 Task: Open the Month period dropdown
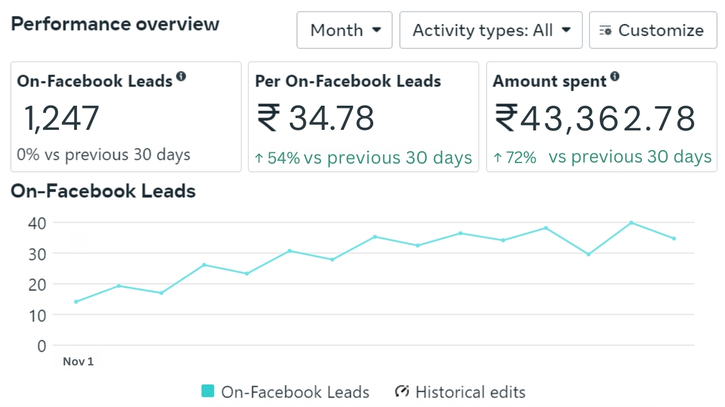coord(344,31)
